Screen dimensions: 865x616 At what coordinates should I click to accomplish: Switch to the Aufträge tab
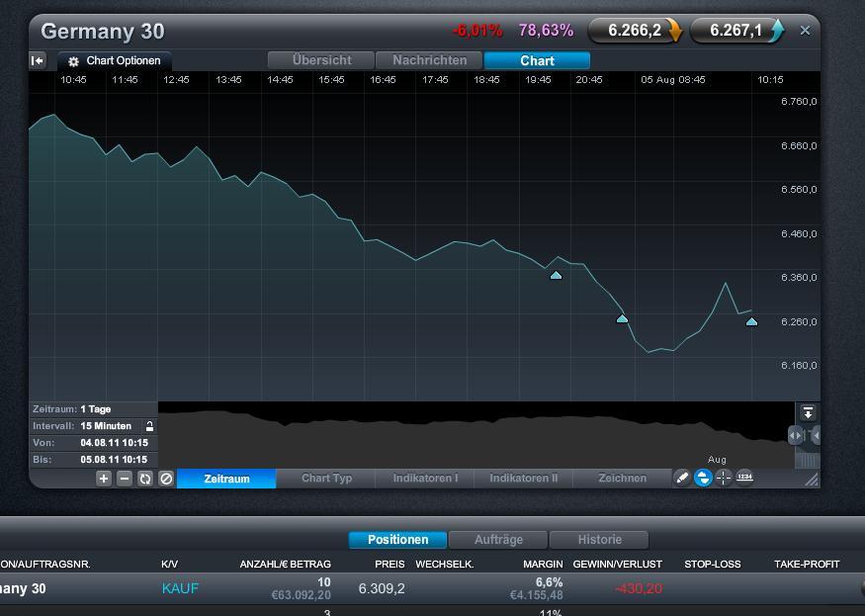click(498, 539)
